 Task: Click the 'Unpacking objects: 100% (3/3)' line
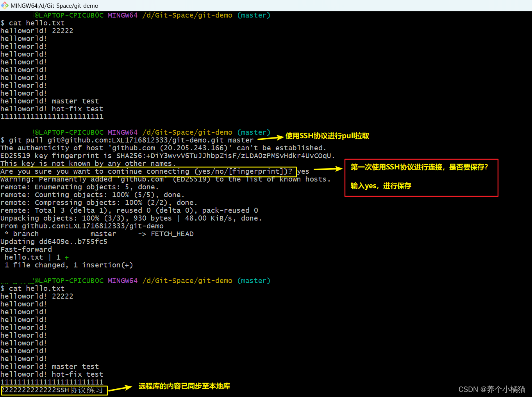point(131,218)
